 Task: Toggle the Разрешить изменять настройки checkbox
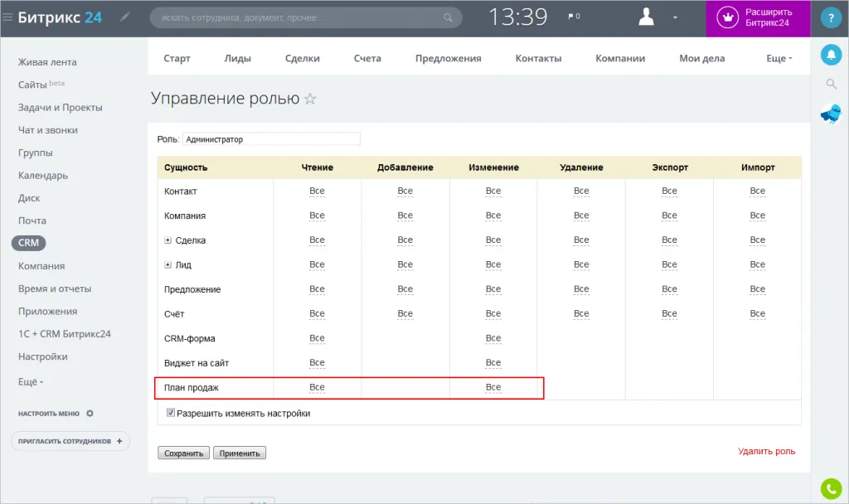click(x=171, y=413)
